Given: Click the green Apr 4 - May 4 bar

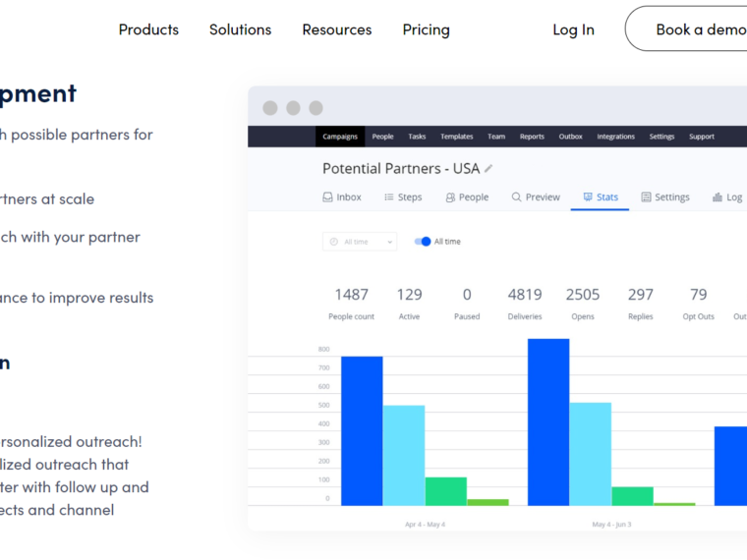Looking at the screenshot, I should coord(446,491).
